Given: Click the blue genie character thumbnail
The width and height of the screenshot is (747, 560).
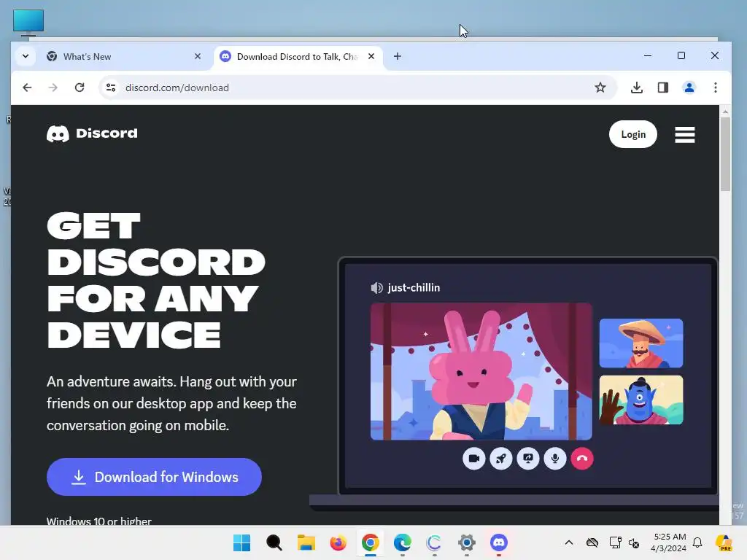Looking at the screenshot, I should (x=640, y=400).
